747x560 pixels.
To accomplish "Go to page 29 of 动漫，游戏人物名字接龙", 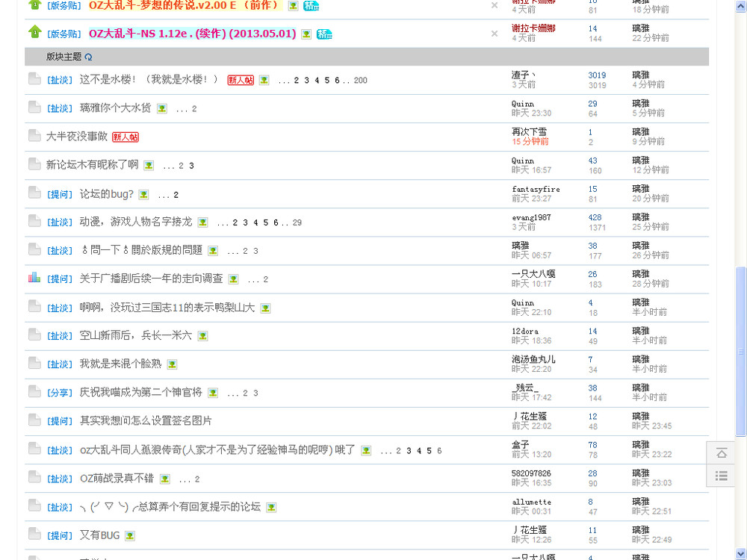I will tap(297, 223).
